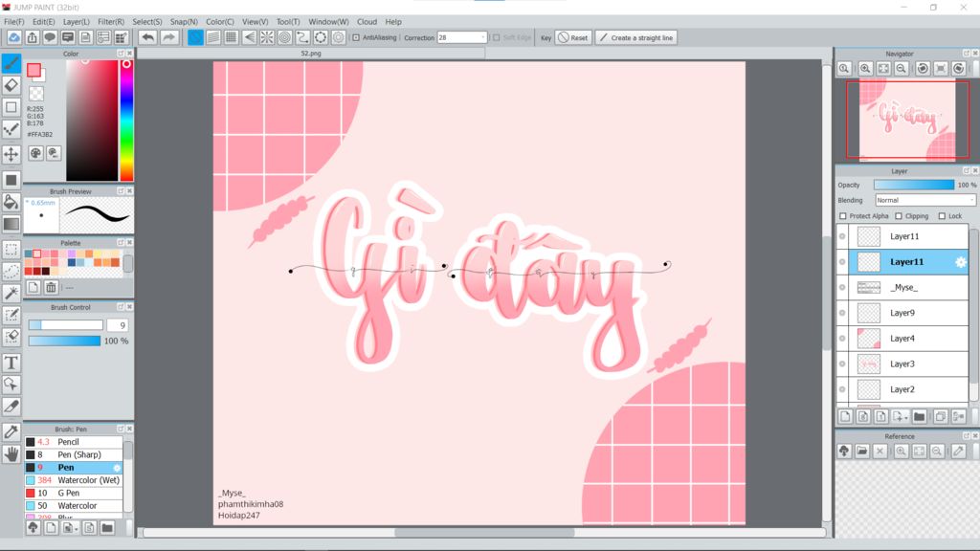Select the rectangular Select tool
The height and width of the screenshot is (551, 980).
[x=11, y=250]
